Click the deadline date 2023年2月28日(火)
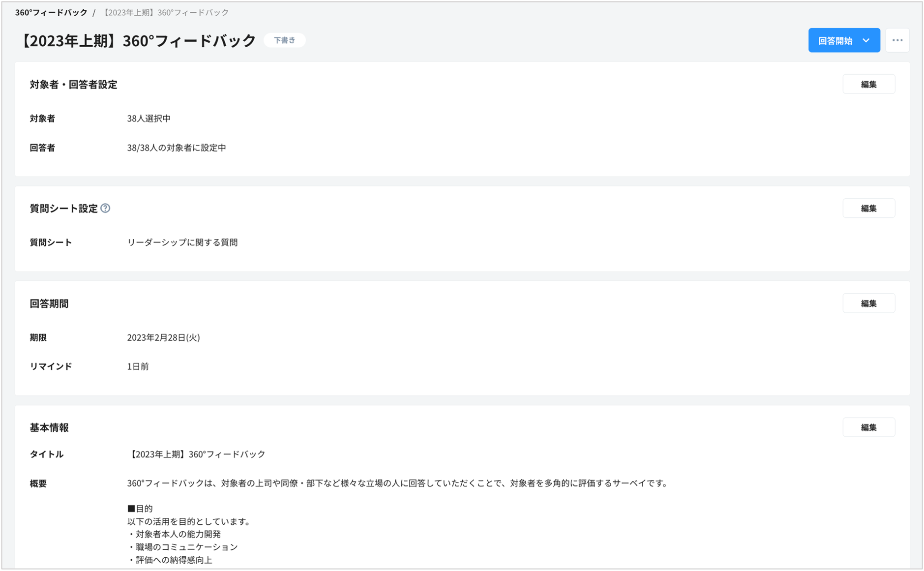The height and width of the screenshot is (571, 924). point(163,337)
